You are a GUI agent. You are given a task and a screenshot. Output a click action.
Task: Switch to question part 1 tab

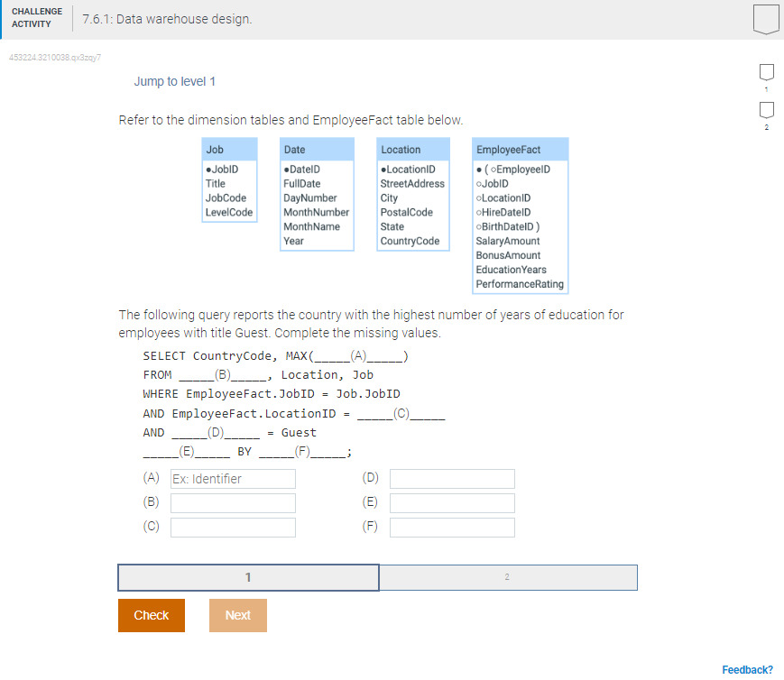tap(247, 577)
